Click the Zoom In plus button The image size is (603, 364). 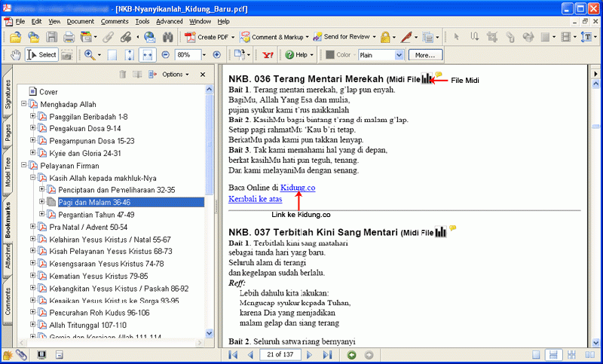217,55
